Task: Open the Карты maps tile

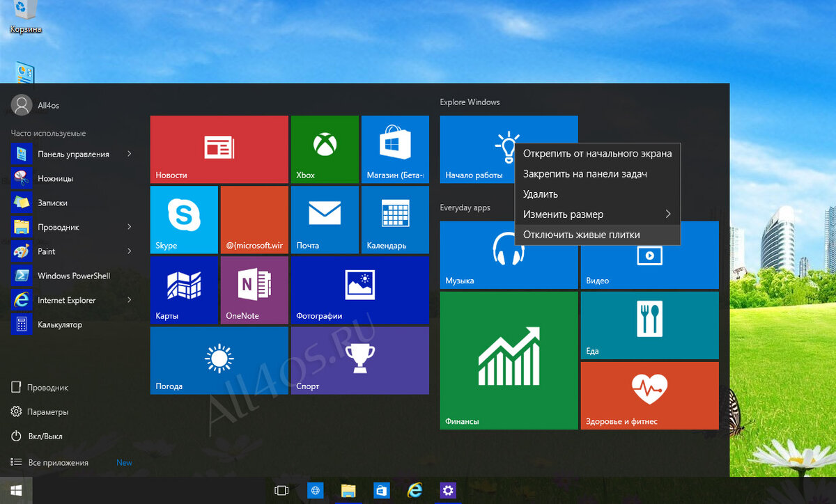Action: 184,290
